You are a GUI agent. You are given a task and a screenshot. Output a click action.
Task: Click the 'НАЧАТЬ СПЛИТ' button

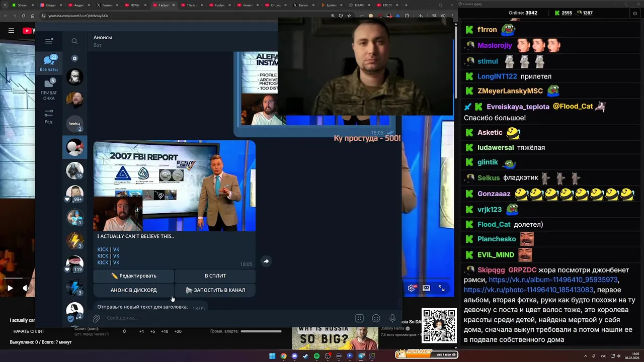(x=29, y=331)
